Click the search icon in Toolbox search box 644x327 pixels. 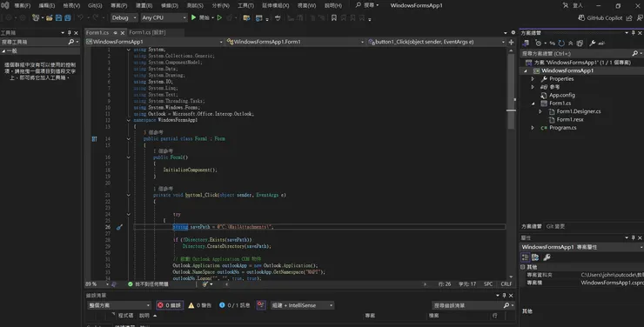[x=71, y=42]
